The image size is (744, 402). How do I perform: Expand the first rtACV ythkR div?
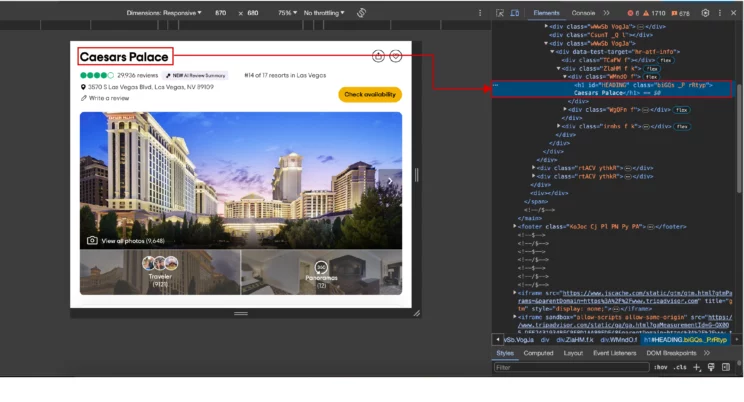tap(533, 168)
